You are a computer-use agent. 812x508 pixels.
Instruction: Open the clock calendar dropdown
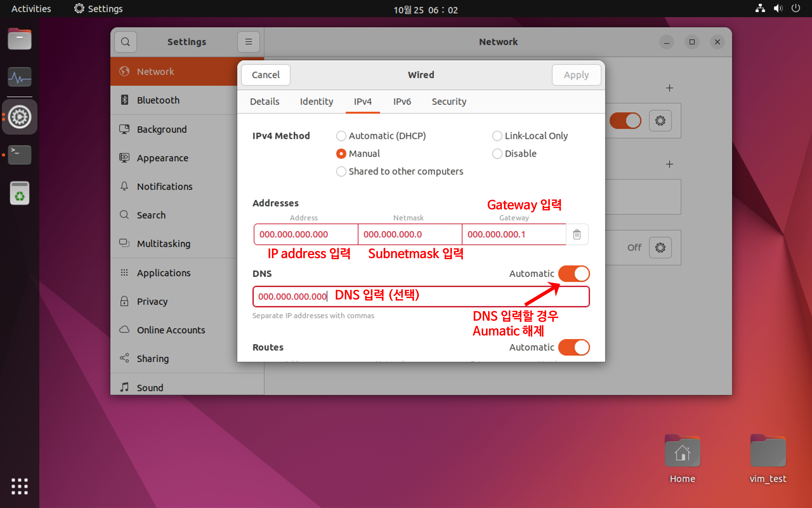tap(425, 10)
